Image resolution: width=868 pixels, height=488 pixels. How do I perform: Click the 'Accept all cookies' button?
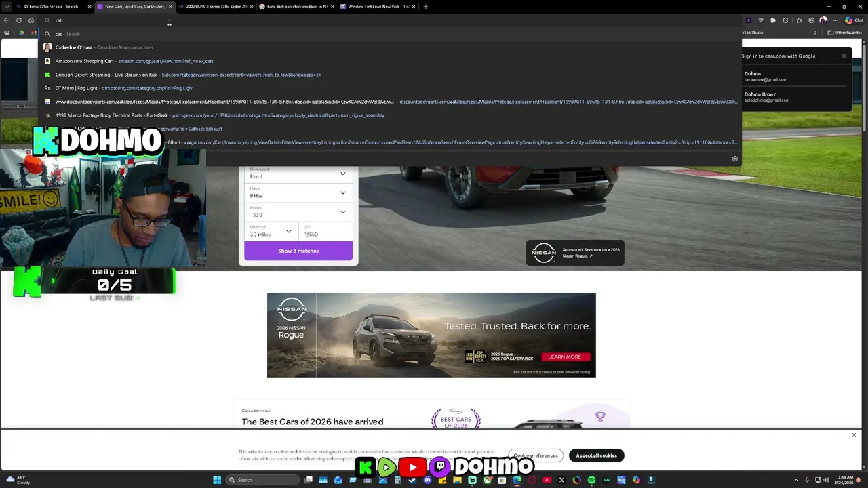click(597, 455)
